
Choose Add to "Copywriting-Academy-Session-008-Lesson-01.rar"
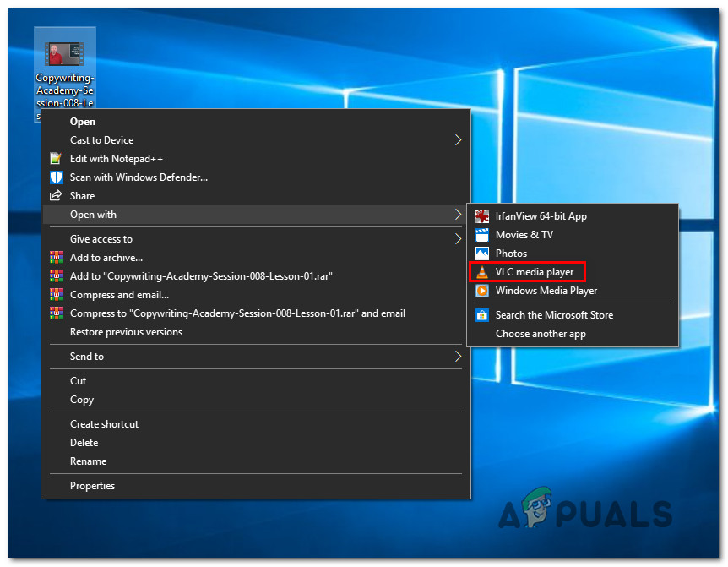click(256, 275)
